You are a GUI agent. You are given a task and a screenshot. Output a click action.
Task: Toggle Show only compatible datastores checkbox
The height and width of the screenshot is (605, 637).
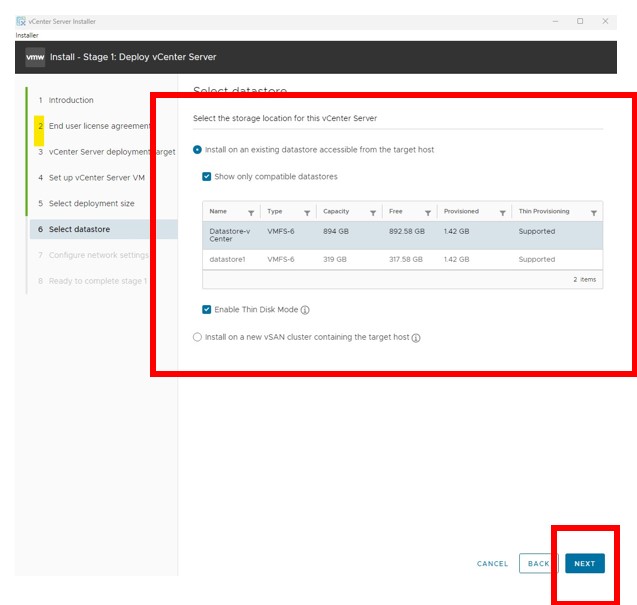tap(206, 176)
